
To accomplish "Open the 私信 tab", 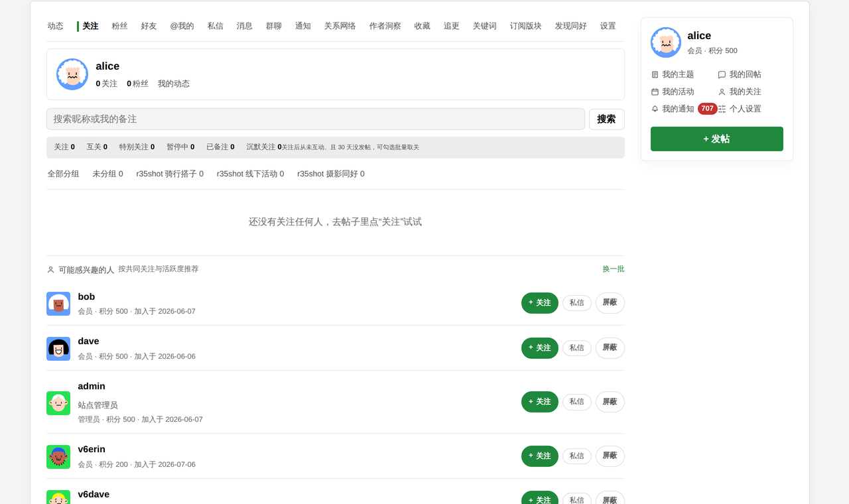I will click(x=215, y=26).
